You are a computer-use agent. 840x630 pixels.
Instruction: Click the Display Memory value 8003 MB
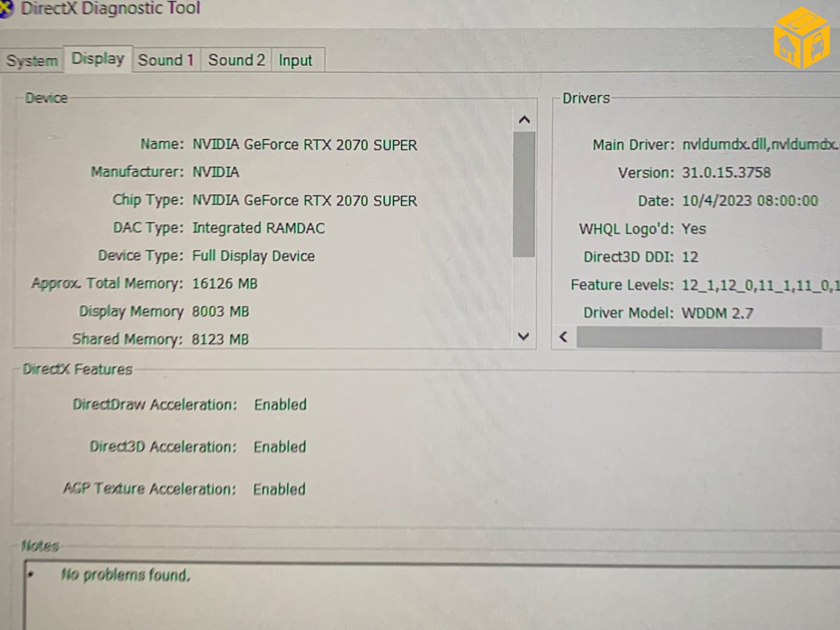[220, 311]
